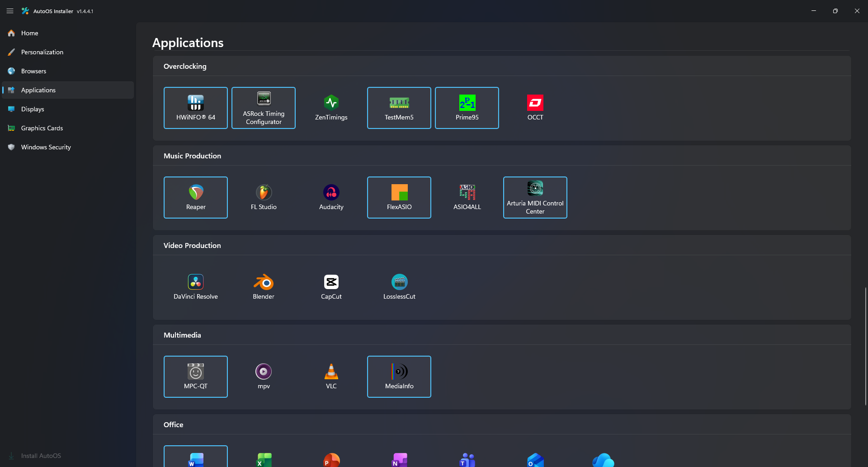
Task: Click the Arturia MIDI Control Center icon
Action: click(535, 188)
